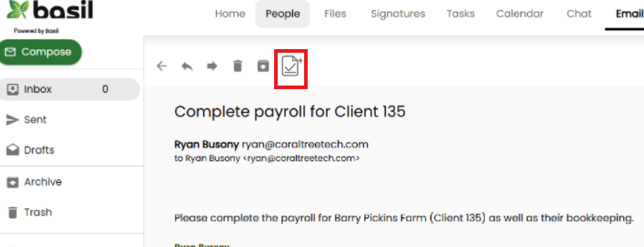
Task: Forward the email message
Action: pyautogui.click(x=212, y=66)
